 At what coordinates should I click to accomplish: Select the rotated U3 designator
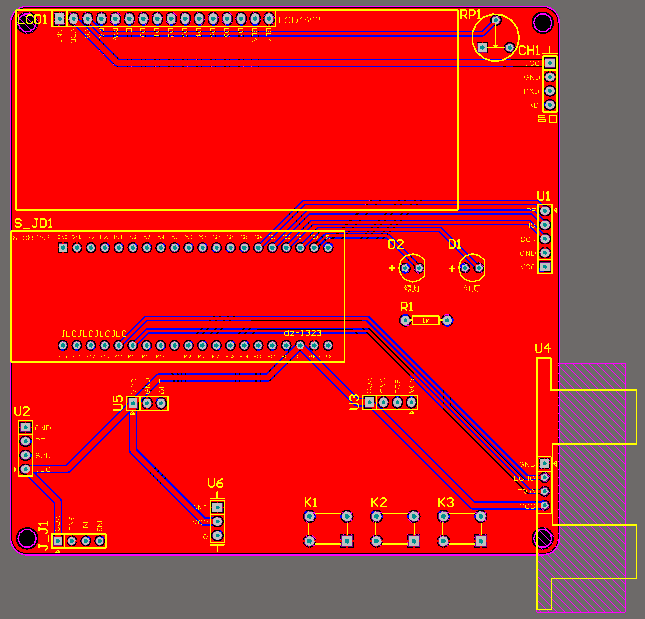[x=354, y=402]
